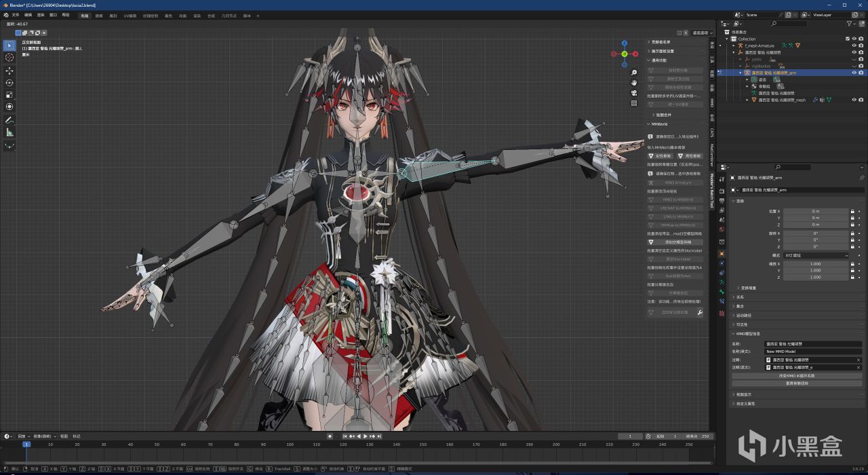Image resolution: width=868 pixels, height=475 pixels.
Task: Click the 重置骨骼扭转 button
Action: tap(797, 383)
